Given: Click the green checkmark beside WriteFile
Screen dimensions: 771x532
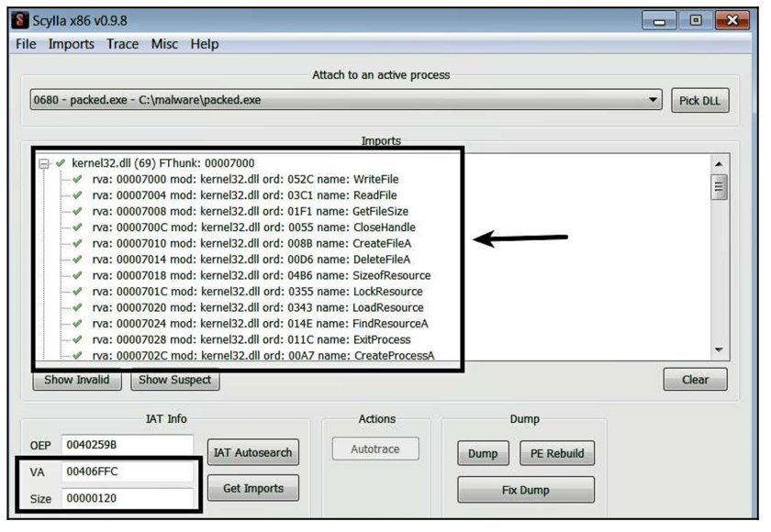Looking at the screenshot, I should (x=77, y=179).
